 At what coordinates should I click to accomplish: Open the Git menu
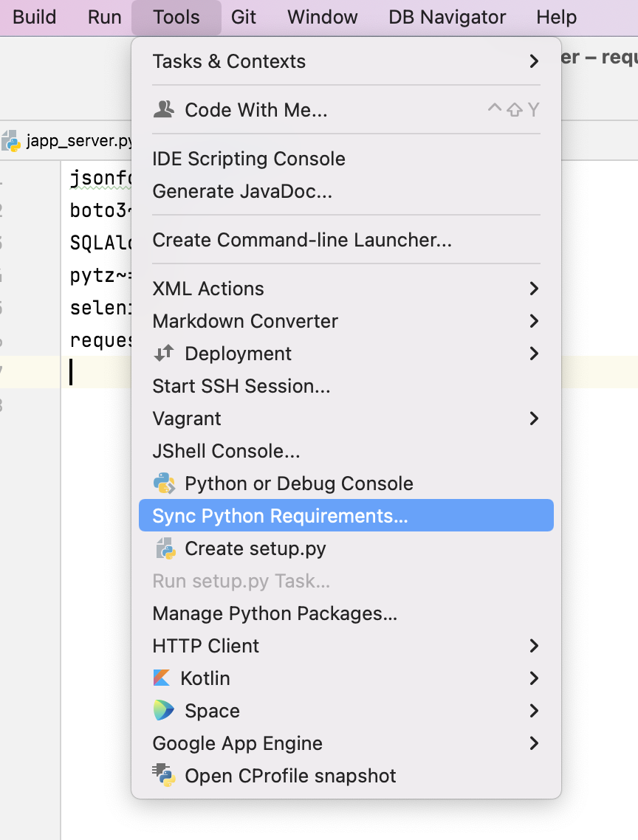(244, 17)
